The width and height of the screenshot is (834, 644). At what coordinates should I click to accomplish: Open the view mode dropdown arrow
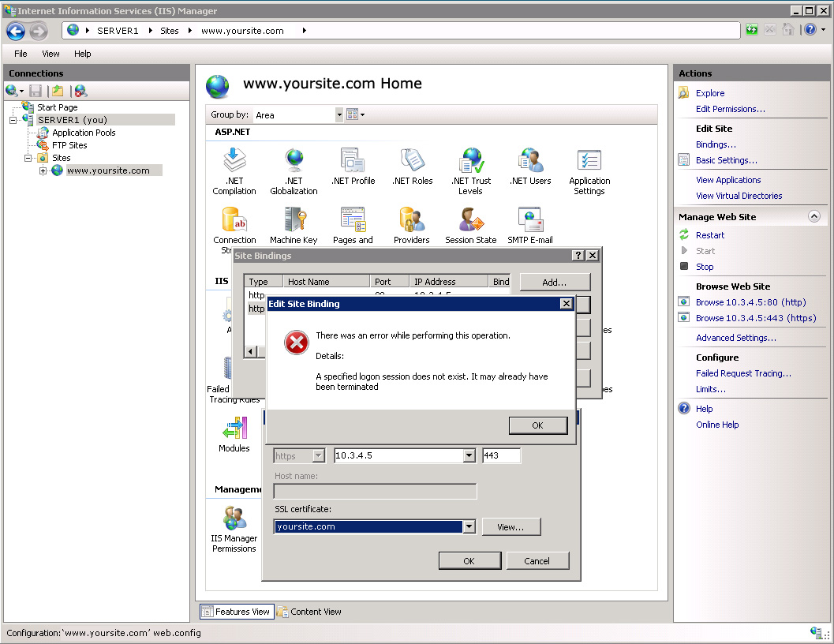pyautogui.click(x=363, y=114)
